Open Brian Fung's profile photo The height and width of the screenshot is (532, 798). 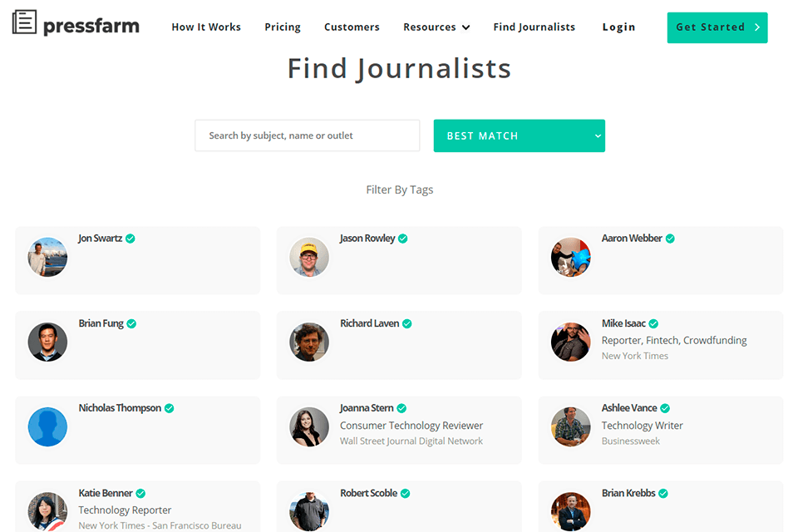pos(47,342)
